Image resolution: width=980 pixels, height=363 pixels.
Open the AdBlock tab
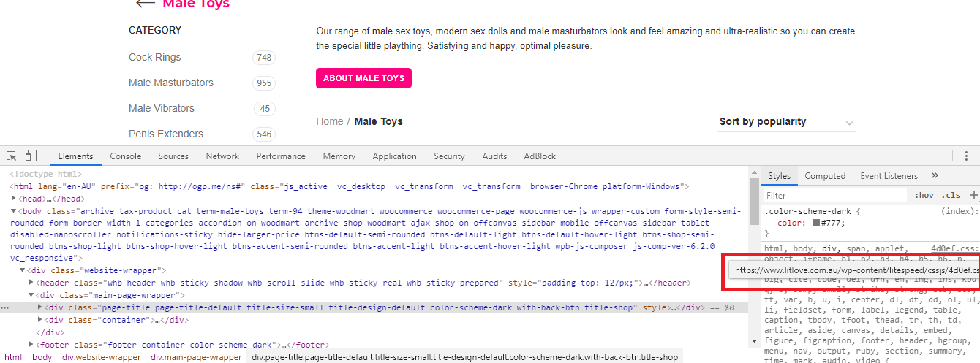[x=540, y=156]
